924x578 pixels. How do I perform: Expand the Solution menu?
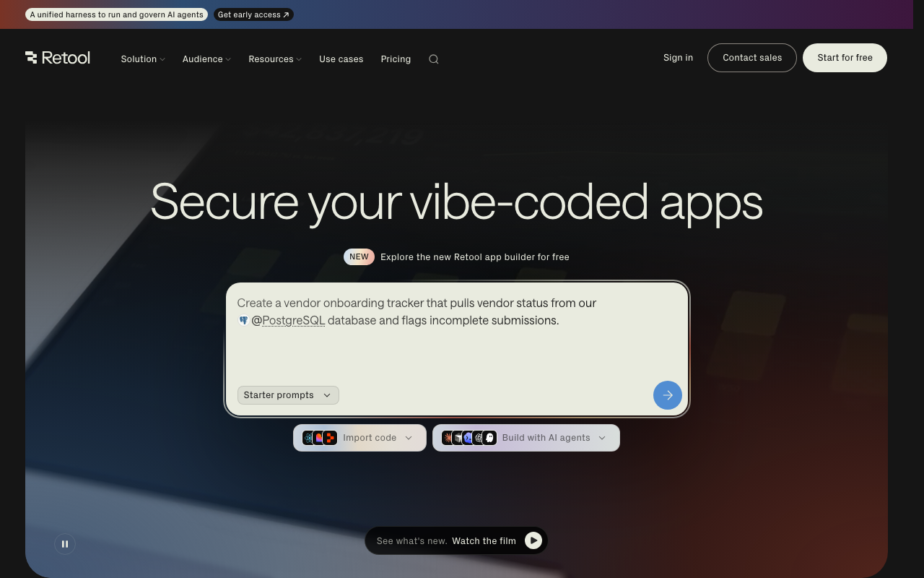(143, 59)
